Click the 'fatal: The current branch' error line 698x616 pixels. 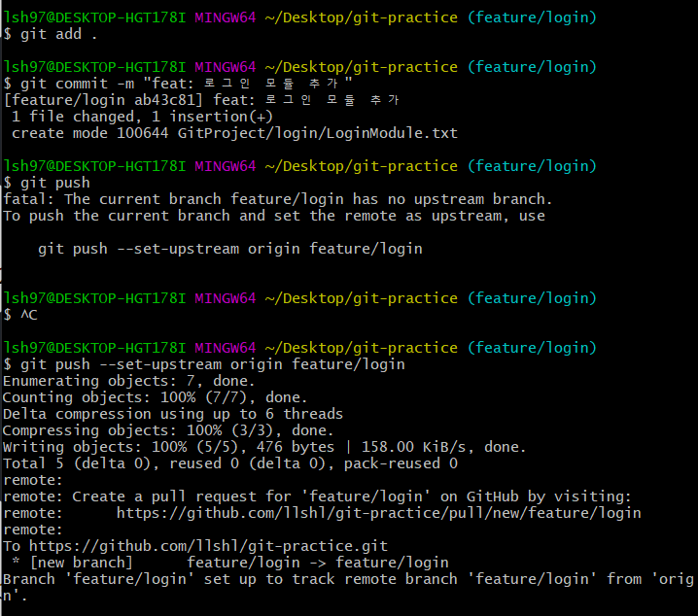click(x=278, y=199)
